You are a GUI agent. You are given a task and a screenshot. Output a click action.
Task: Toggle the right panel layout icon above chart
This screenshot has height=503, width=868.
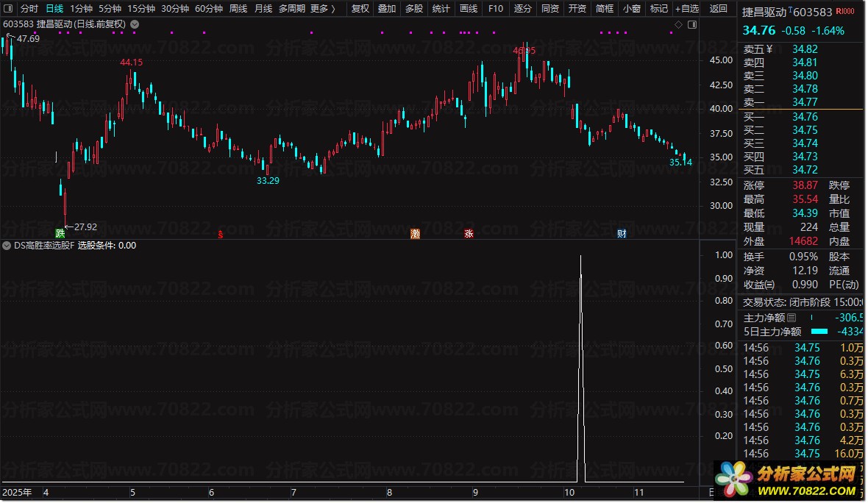coord(692,24)
